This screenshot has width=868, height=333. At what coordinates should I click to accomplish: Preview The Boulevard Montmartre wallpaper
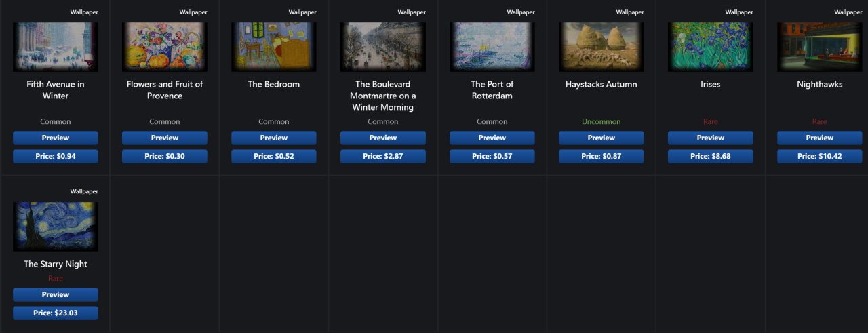383,138
